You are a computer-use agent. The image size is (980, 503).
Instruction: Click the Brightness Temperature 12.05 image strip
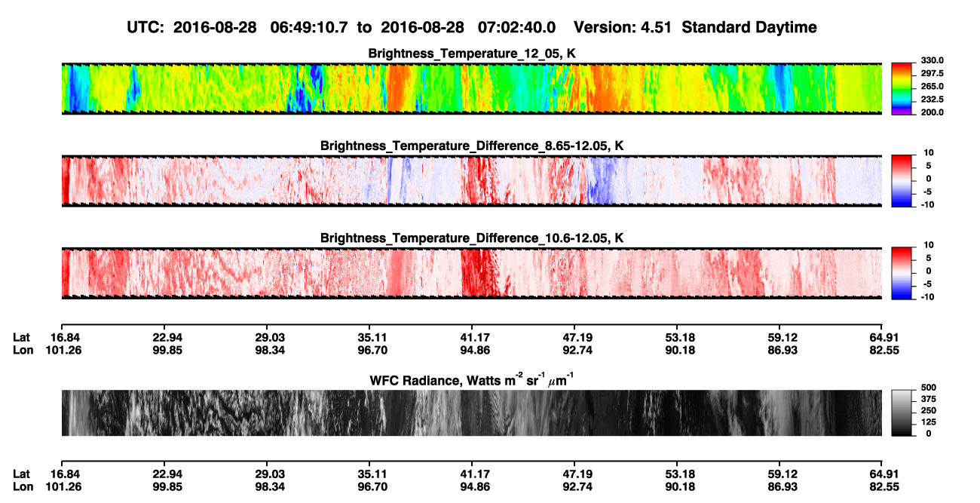pyautogui.click(x=471, y=88)
